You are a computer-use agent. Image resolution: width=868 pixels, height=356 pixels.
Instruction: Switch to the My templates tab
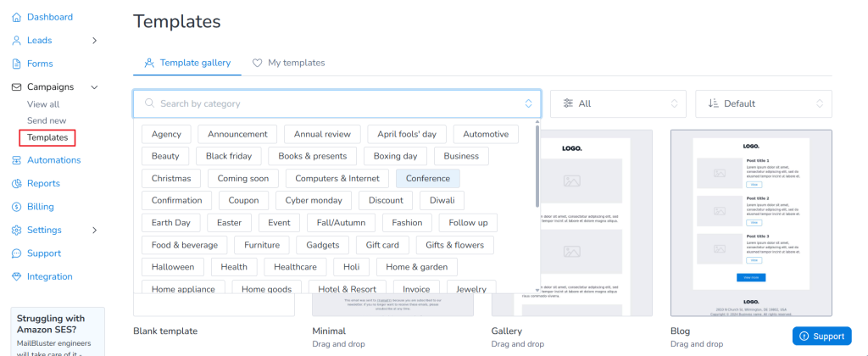coord(288,63)
